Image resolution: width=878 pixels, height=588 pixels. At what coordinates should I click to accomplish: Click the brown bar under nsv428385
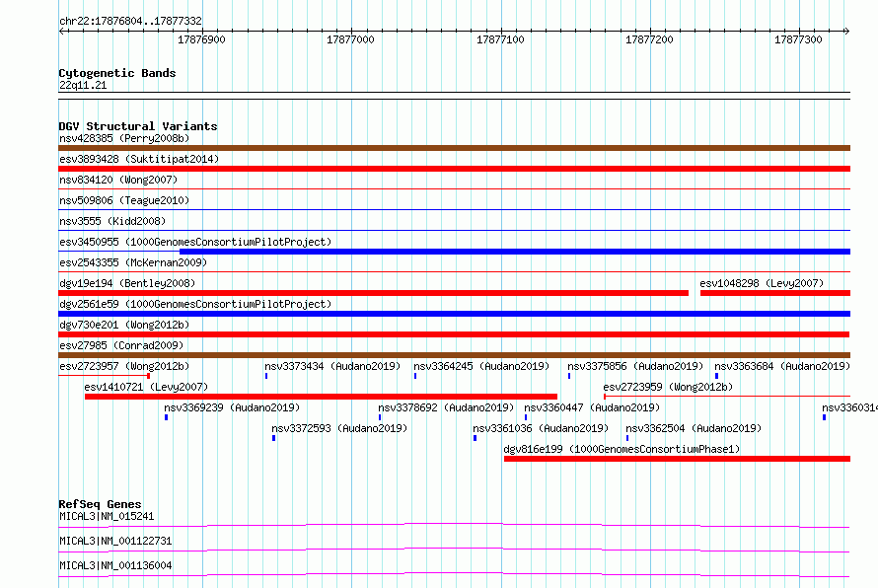(454, 148)
